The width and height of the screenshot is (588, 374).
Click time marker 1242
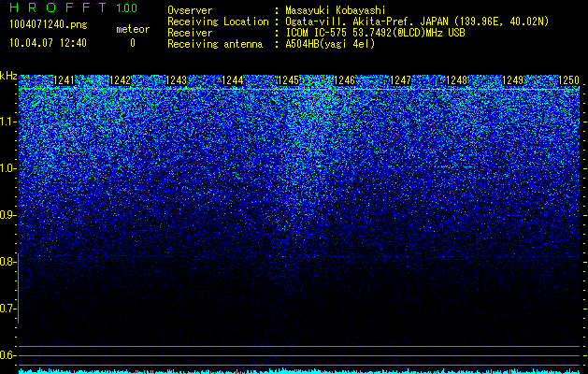[x=120, y=80]
